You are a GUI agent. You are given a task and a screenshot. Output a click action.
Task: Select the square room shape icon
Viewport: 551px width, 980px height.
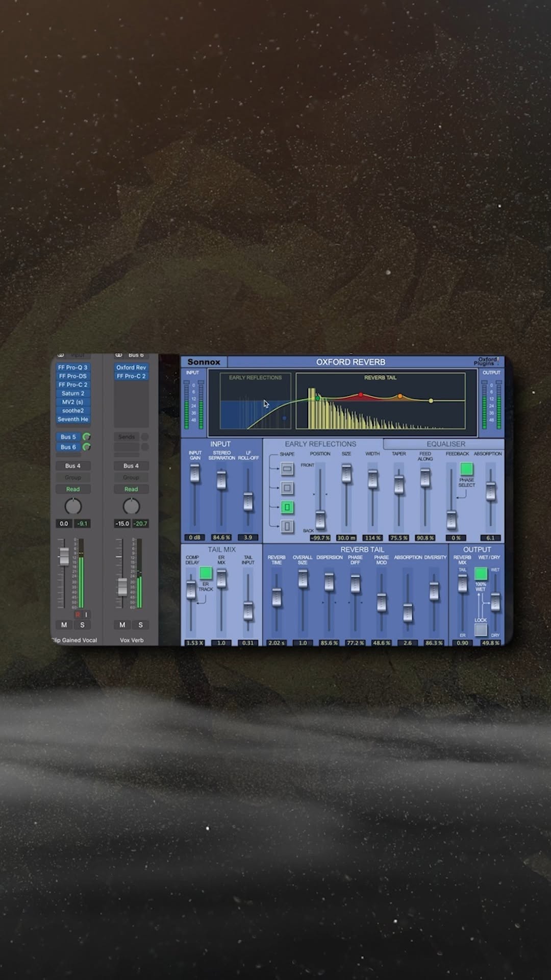(x=287, y=488)
